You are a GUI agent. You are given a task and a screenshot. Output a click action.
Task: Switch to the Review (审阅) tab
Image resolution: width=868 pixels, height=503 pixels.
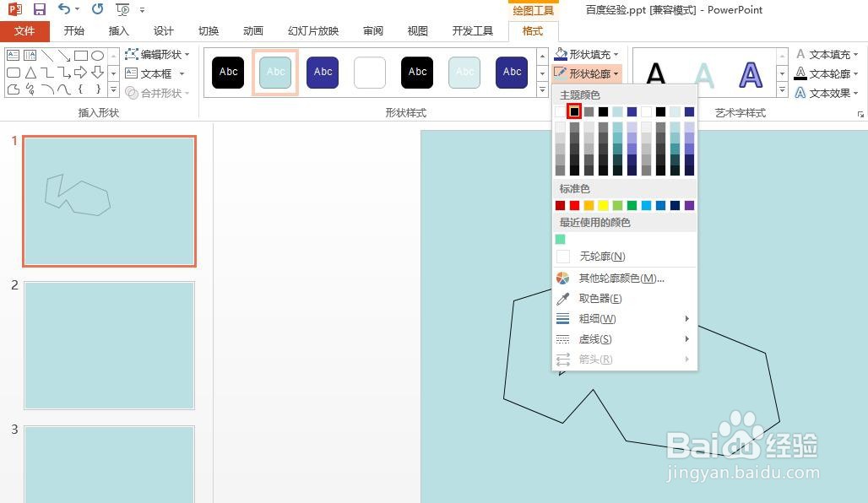(373, 31)
